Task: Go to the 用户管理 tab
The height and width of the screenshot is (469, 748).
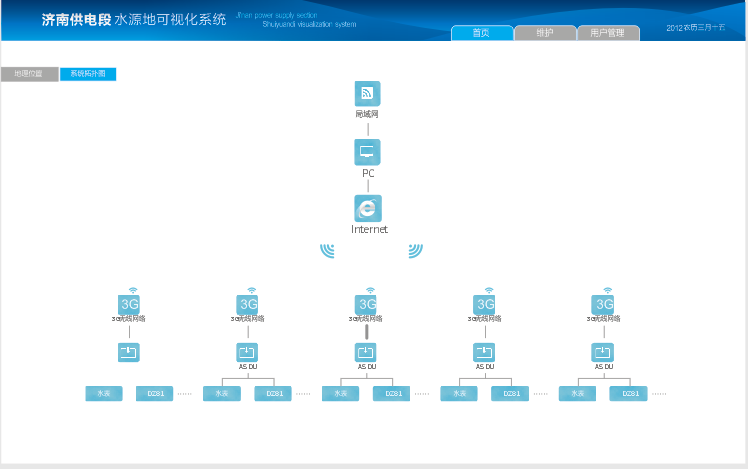Action: (607, 33)
